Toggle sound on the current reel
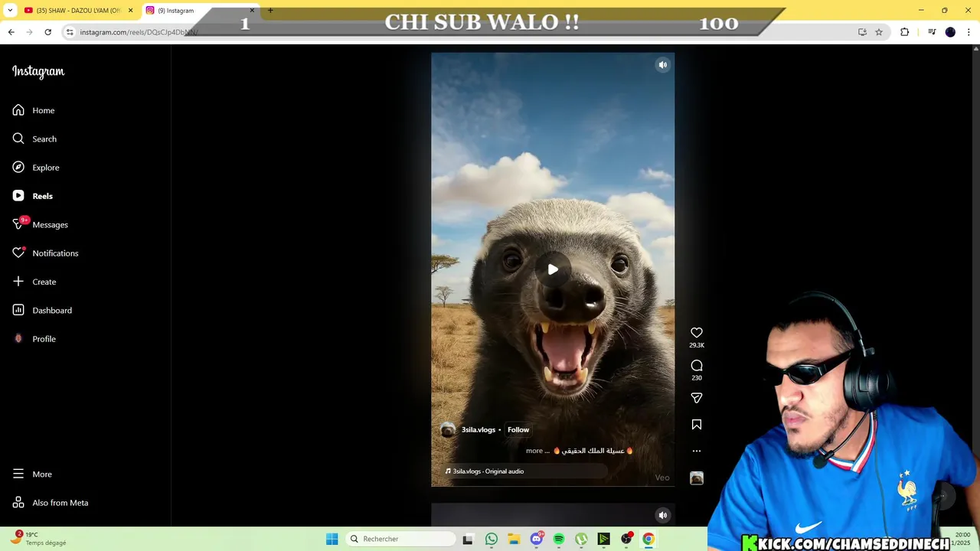This screenshot has height=551, width=980. pos(663,65)
